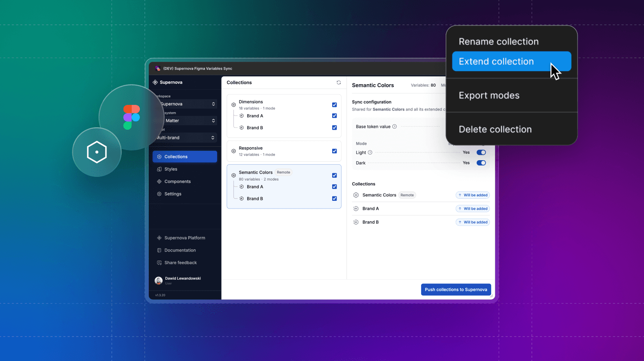
Task: Turn off the Dark mode toggle
Action: click(481, 163)
